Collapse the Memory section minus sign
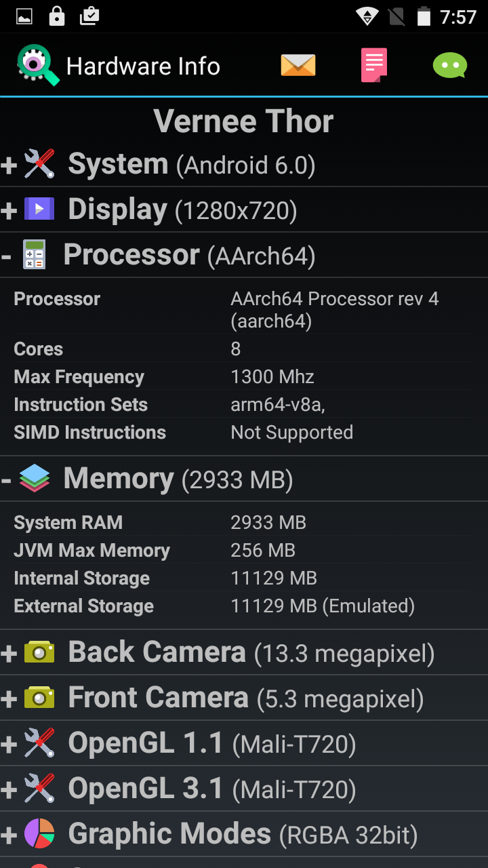Image resolution: width=488 pixels, height=868 pixels. click(x=7, y=479)
